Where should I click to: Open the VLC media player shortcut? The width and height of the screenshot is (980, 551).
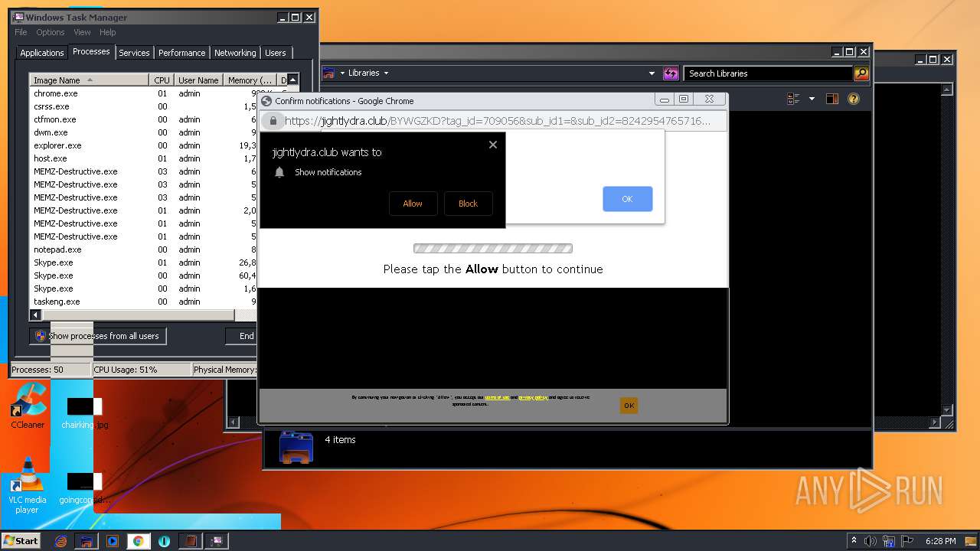(x=27, y=486)
